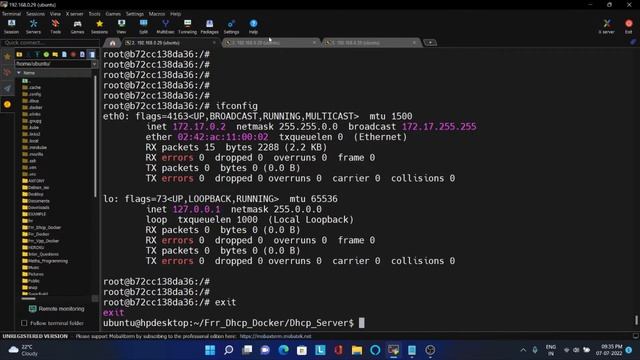Select the Downloads folder

tap(36, 207)
